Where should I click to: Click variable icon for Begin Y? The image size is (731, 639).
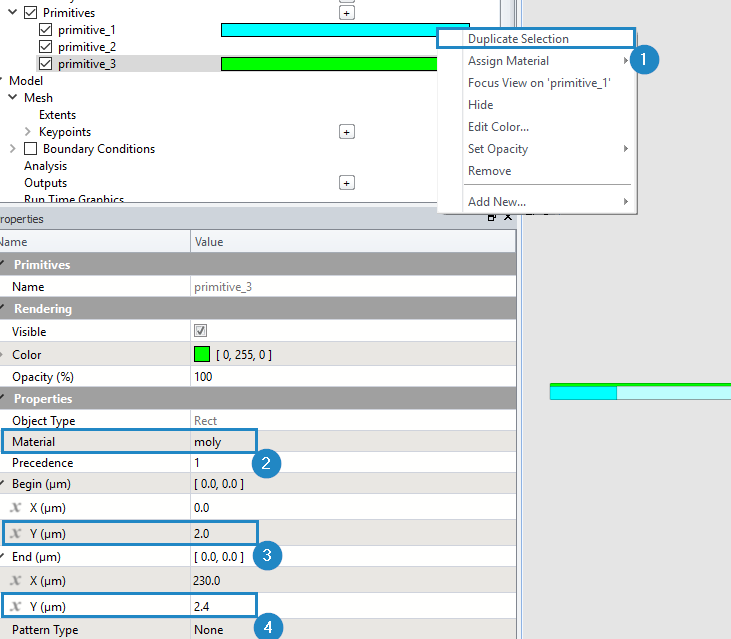click(16, 534)
